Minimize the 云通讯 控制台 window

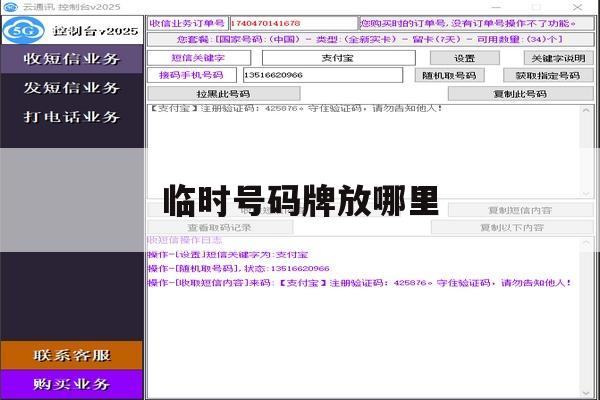(496, 7)
